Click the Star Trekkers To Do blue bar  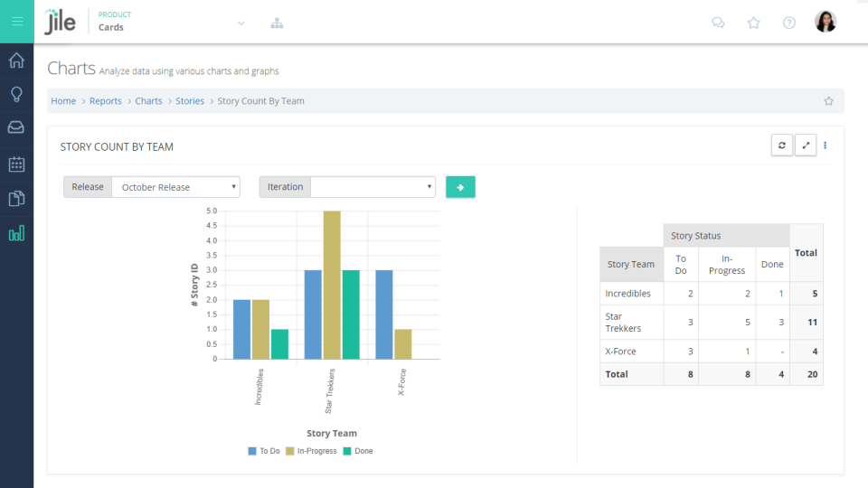click(x=313, y=314)
